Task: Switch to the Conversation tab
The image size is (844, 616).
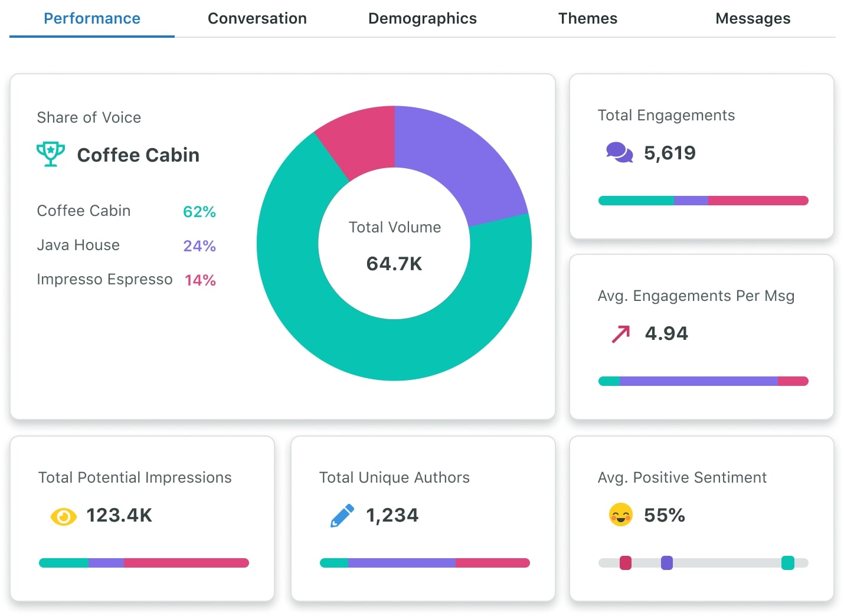Action: pyautogui.click(x=257, y=18)
